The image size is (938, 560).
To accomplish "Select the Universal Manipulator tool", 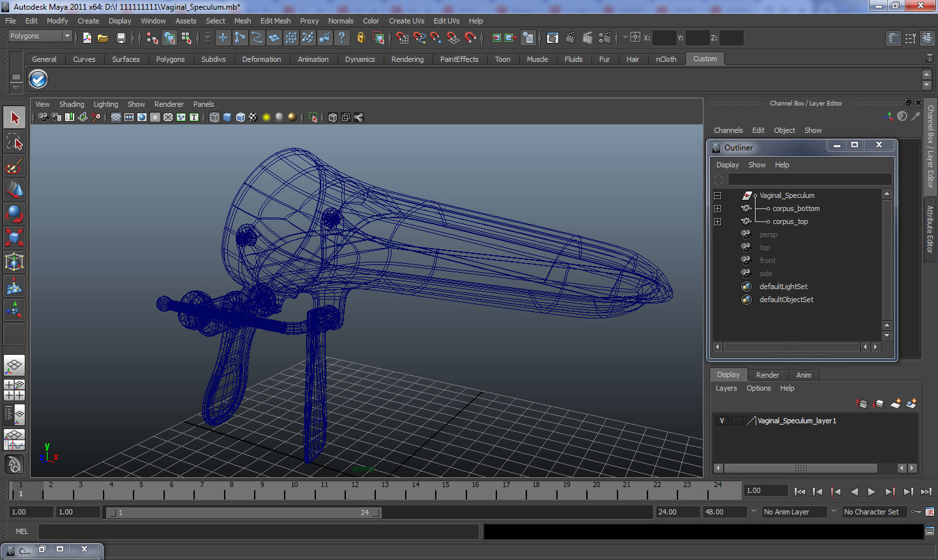I will coord(14,262).
